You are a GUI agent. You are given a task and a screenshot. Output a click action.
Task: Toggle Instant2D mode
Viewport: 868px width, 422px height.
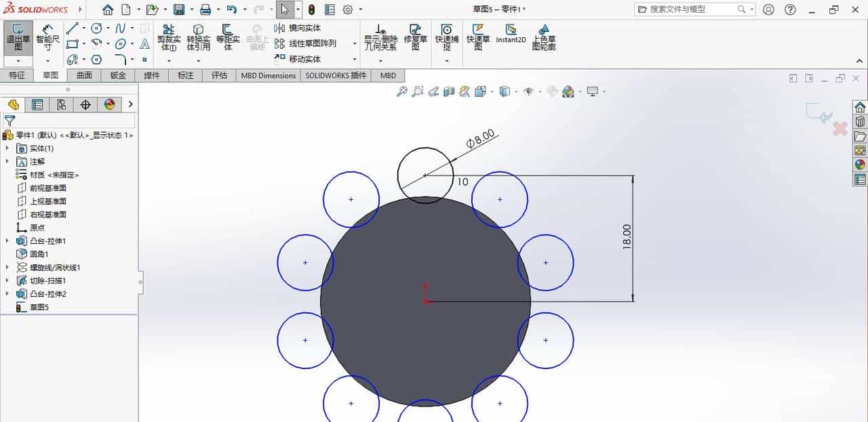[x=511, y=37]
